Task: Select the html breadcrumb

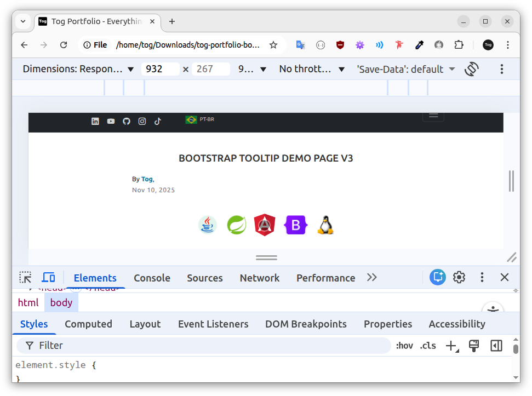Action: pos(28,302)
